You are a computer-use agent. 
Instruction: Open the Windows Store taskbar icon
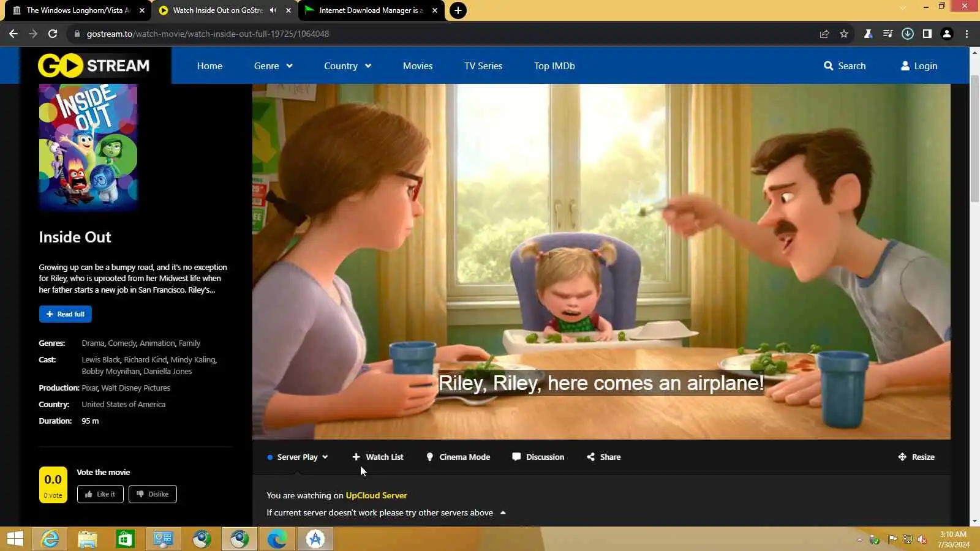point(126,539)
